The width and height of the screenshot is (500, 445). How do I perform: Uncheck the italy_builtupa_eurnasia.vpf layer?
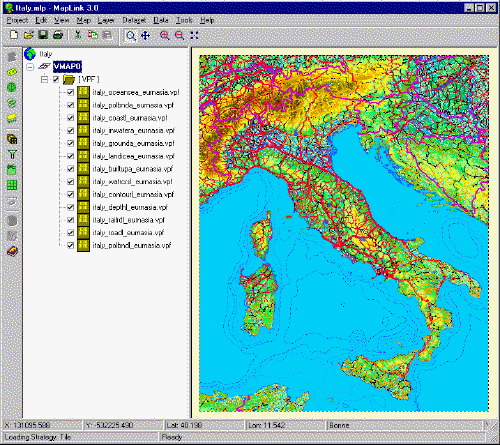pos(70,169)
